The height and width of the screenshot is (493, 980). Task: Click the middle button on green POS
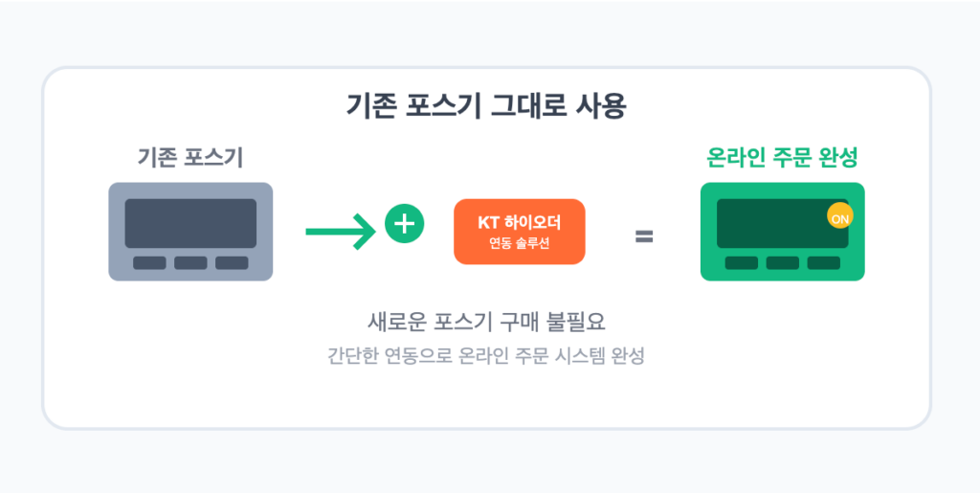(783, 263)
